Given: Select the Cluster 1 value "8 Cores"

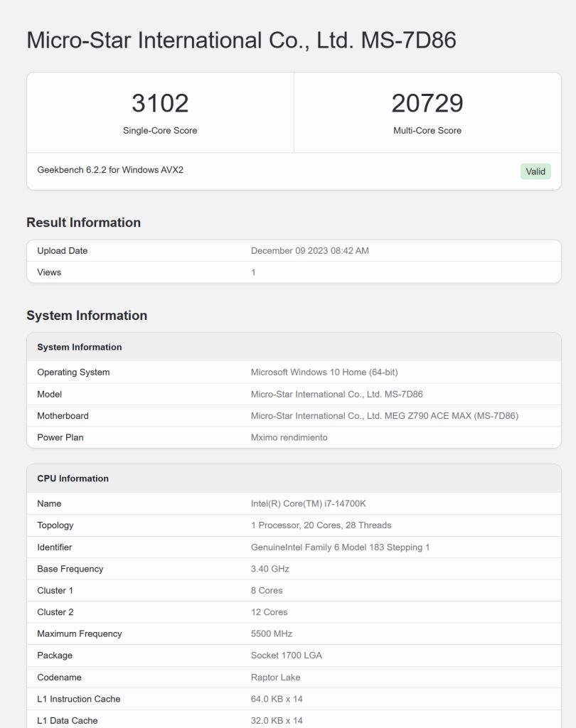Looking at the screenshot, I should pyautogui.click(x=267, y=591).
